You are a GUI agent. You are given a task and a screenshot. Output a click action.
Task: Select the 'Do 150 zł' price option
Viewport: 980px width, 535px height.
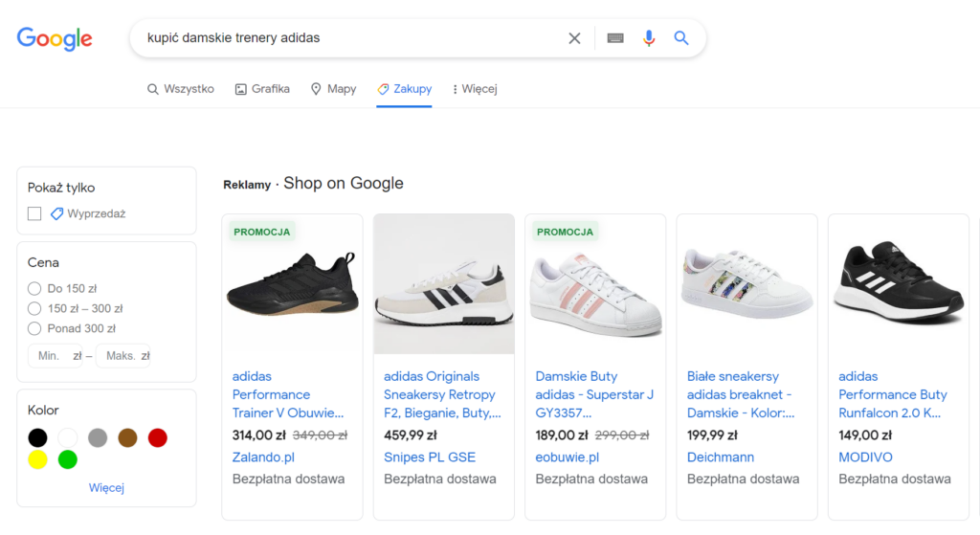pyautogui.click(x=34, y=288)
